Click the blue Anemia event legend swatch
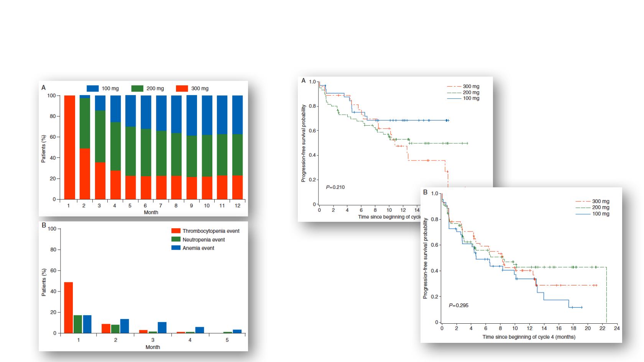 [x=176, y=248]
